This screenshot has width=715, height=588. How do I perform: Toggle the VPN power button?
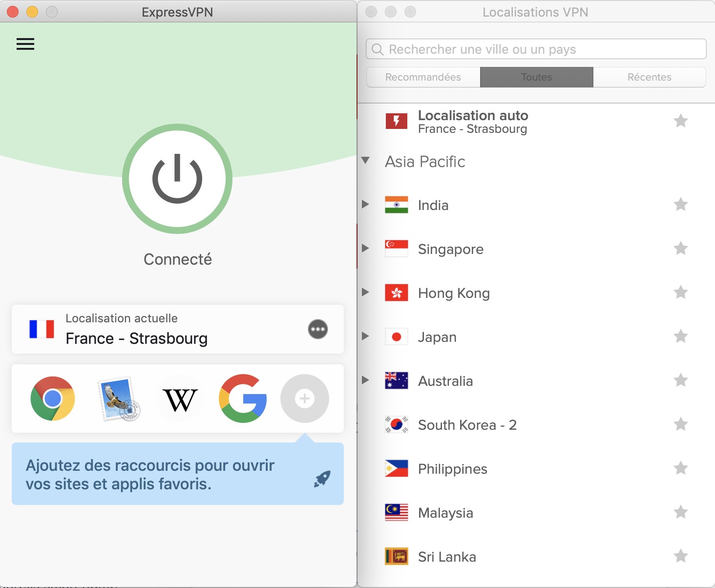177,179
